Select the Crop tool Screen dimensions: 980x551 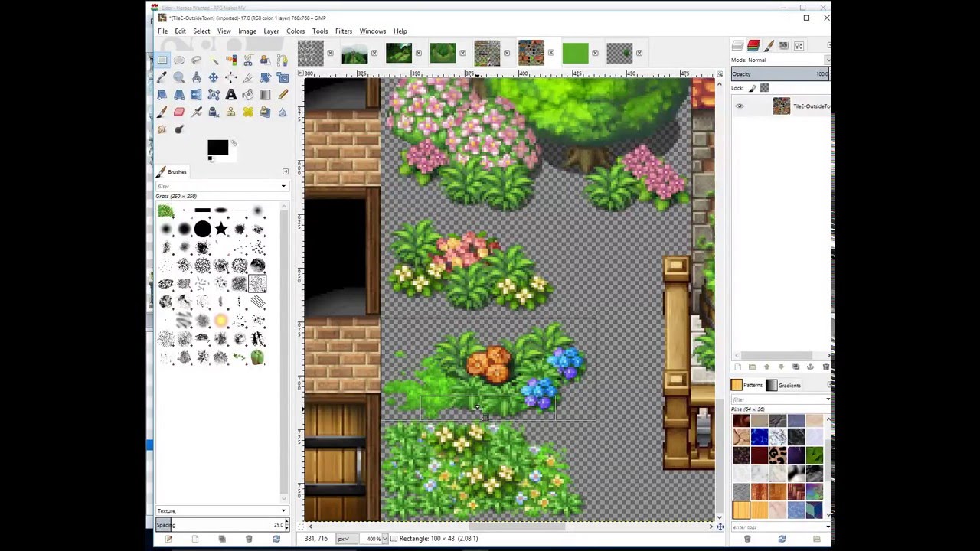pos(248,77)
